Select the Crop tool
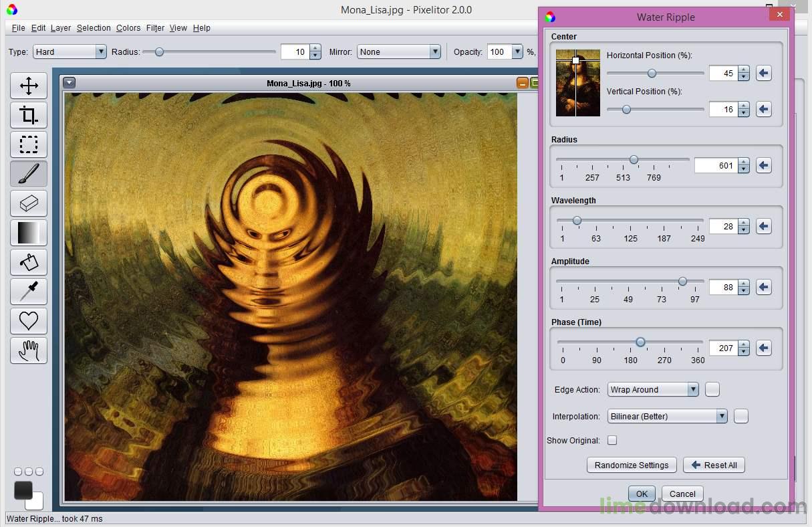Viewport: 812px width, 527px height. 28,115
